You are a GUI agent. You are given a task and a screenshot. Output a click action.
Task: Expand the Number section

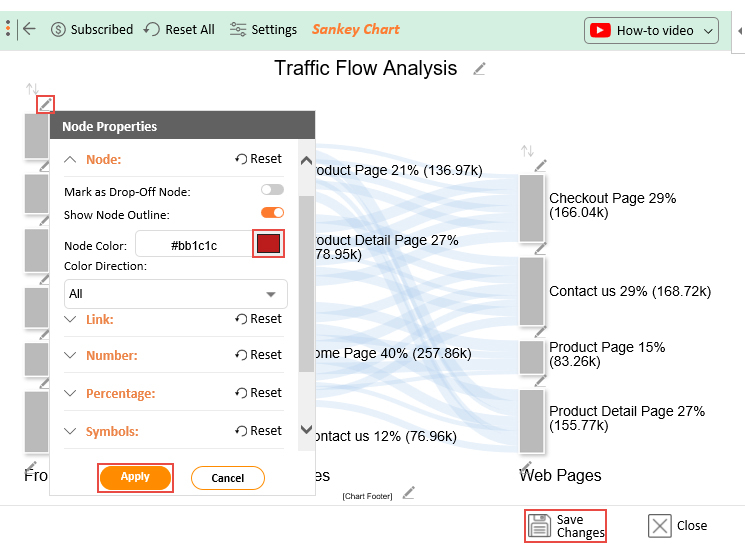tap(70, 355)
